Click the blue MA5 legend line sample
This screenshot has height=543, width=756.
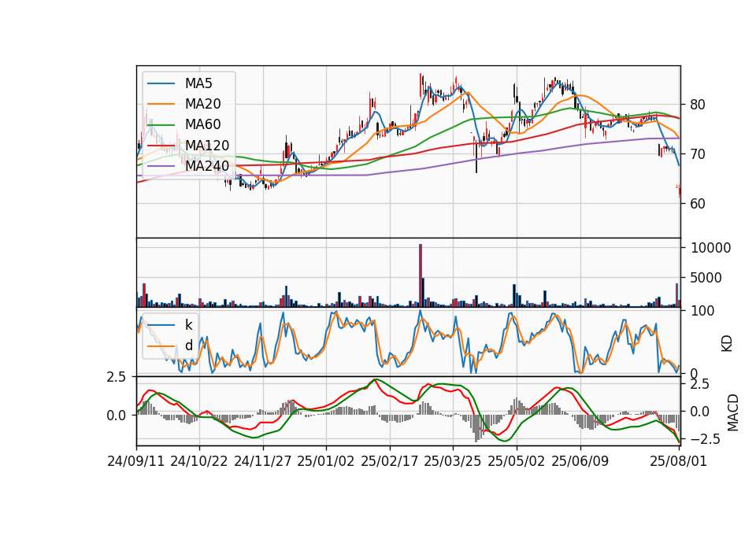pos(161,83)
